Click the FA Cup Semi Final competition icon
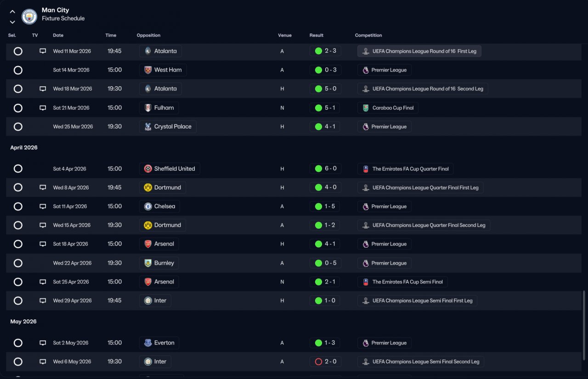This screenshot has width=588, height=379. pos(366,282)
